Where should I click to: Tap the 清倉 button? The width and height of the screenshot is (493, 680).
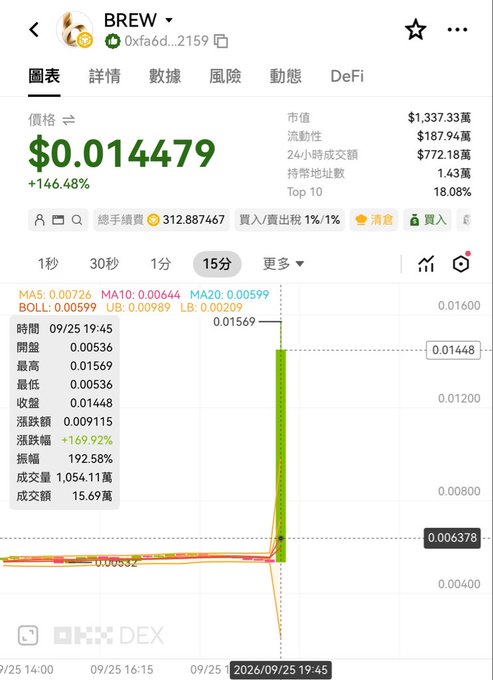pos(374,220)
